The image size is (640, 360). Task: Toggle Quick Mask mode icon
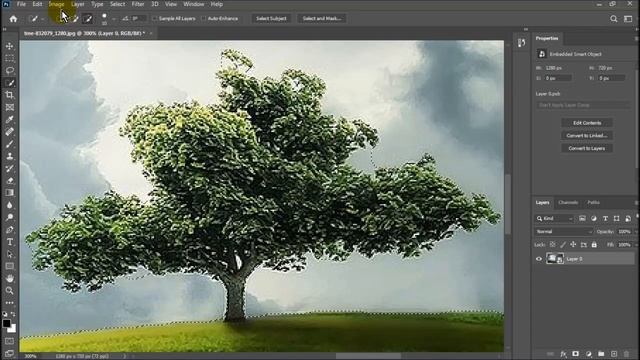pyautogui.click(x=9, y=341)
